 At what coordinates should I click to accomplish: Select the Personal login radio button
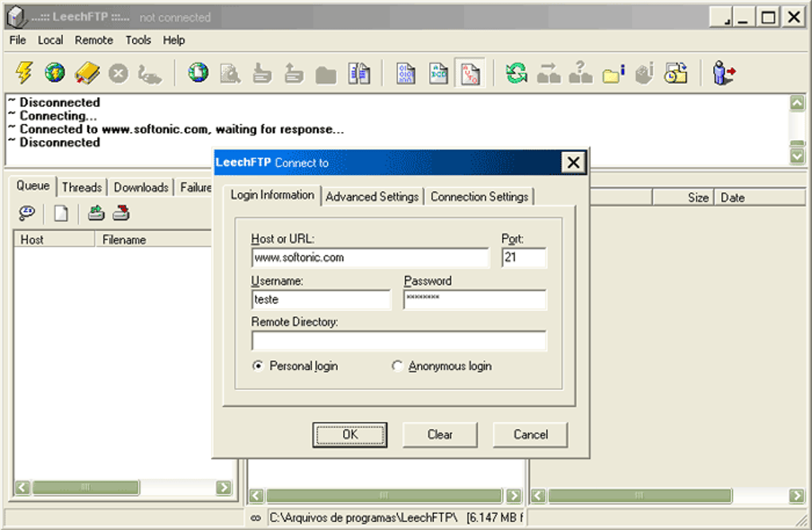[x=257, y=367]
